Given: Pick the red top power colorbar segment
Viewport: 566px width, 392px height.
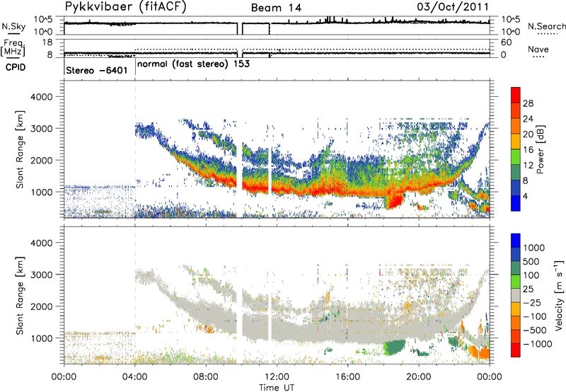Looking at the screenshot, I should pos(516,95).
